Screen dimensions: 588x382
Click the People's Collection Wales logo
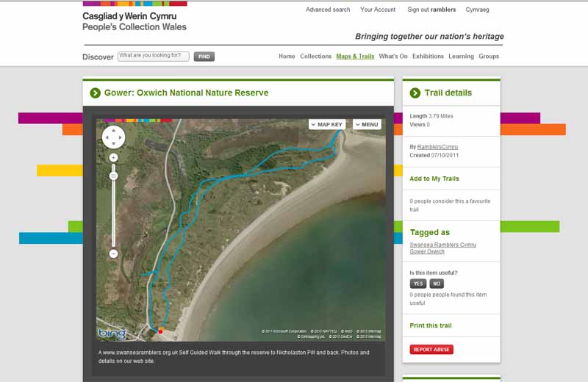pos(135,21)
